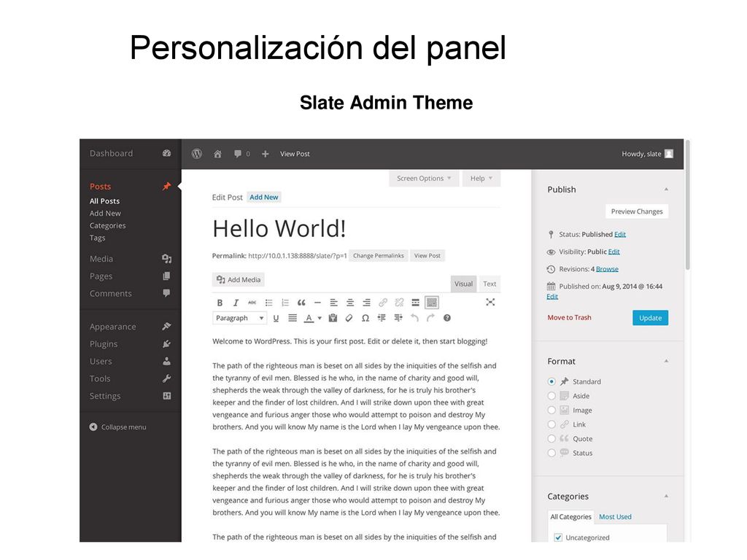Image resolution: width=747 pixels, height=560 pixels.
Task: Open the Plugins menu
Action: pos(130,344)
